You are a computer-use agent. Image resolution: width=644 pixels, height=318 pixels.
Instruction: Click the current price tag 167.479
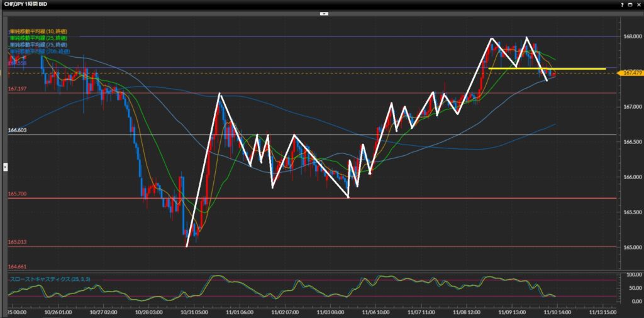pos(631,73)
